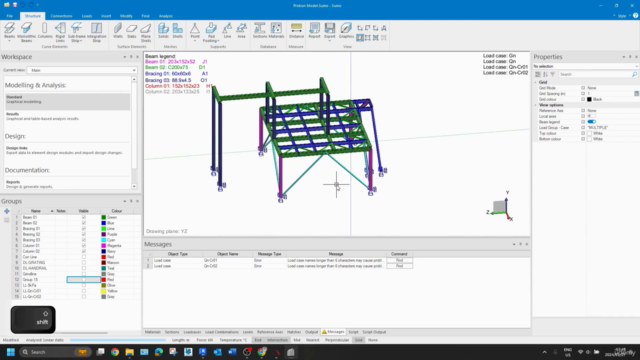Toggle the Local axes switch in Properties

[x=591, y=116]
